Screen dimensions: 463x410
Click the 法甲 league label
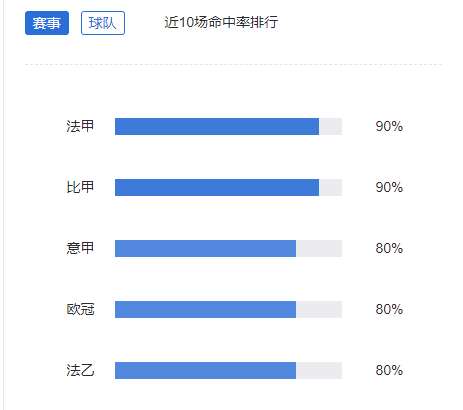click(x=80, y=126)
